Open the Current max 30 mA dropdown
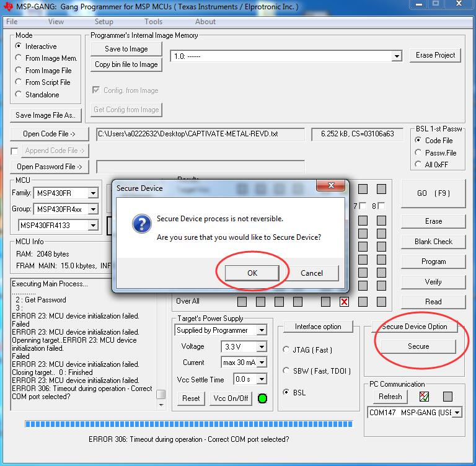The image size is (476, 466). 262,362
